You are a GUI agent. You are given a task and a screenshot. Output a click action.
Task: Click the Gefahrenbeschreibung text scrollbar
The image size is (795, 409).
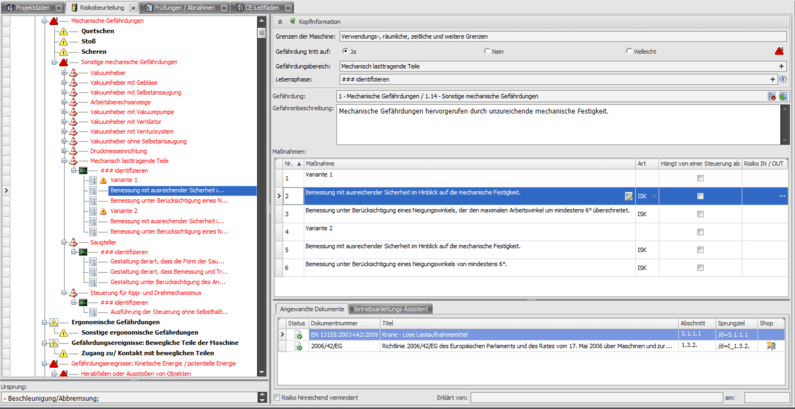[785, 124]
